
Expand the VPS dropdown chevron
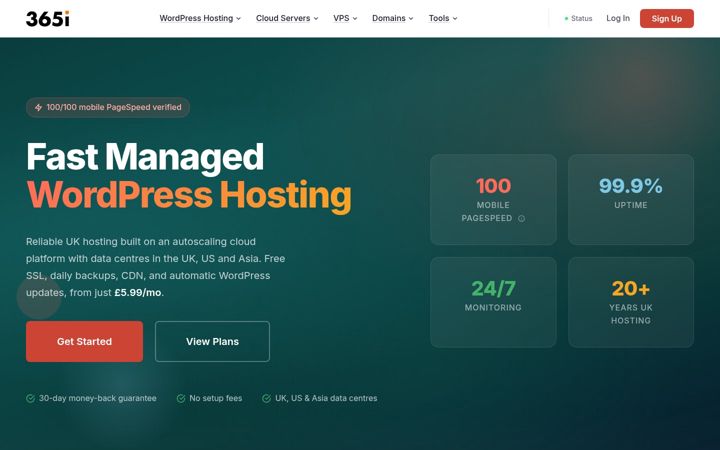tap(355, 19)
